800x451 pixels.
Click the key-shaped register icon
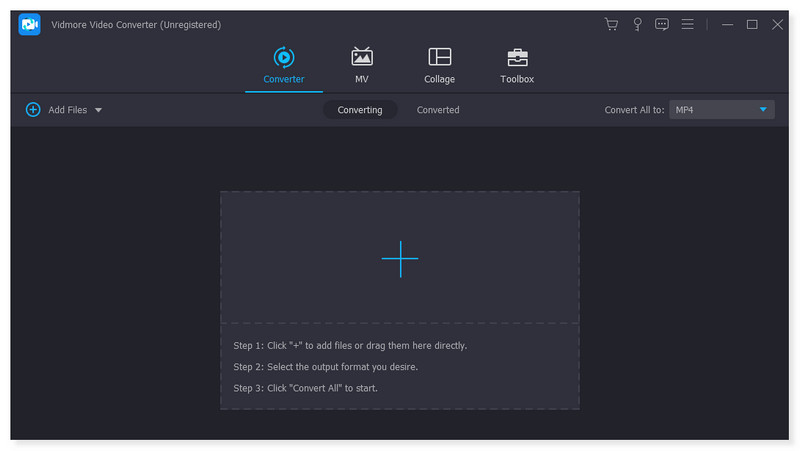point(637,24)
